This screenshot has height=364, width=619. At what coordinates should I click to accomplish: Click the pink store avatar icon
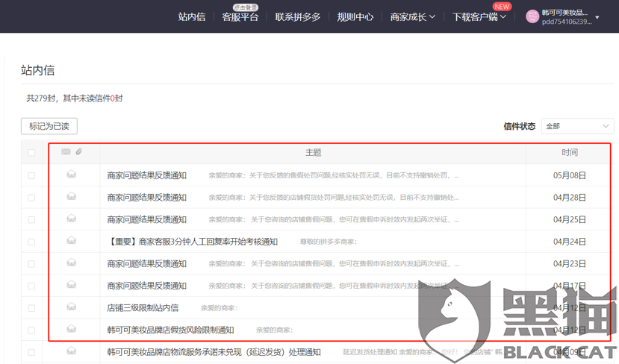[532, 16]
